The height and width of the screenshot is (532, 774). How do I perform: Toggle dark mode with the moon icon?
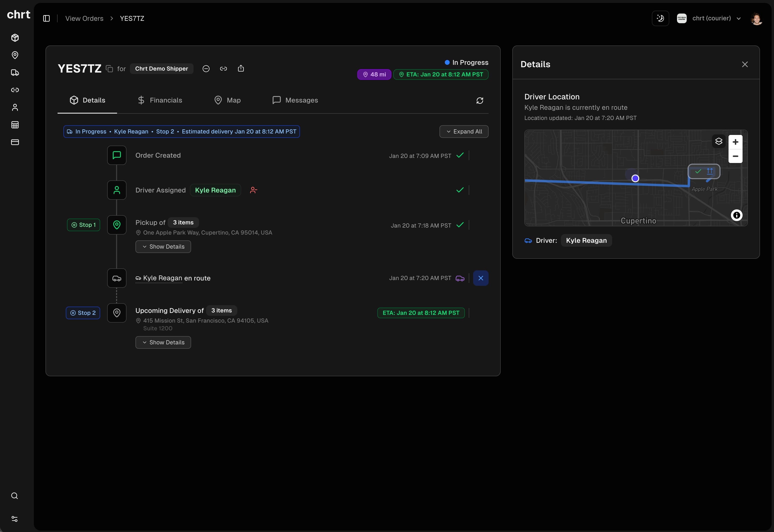[x=660, y=18]
